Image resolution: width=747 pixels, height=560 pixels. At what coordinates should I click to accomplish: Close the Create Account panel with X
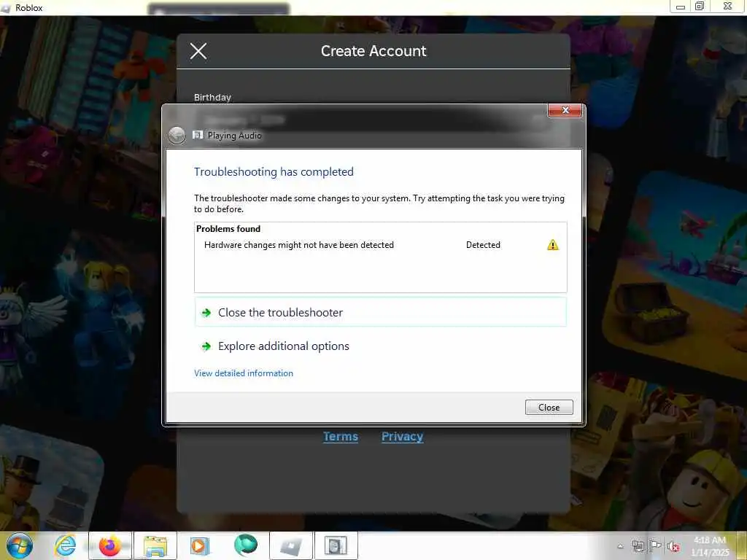pyautogui.click(x=198, y=51)
